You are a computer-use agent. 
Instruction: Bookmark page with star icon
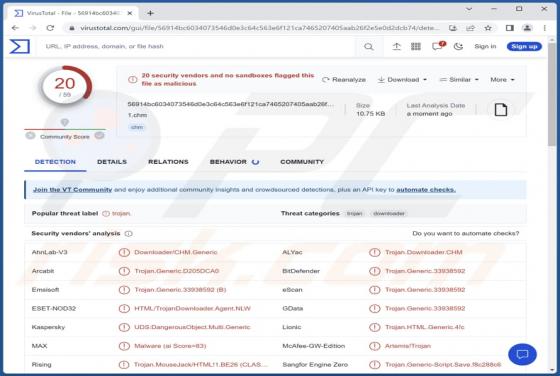tap(488, 28)
